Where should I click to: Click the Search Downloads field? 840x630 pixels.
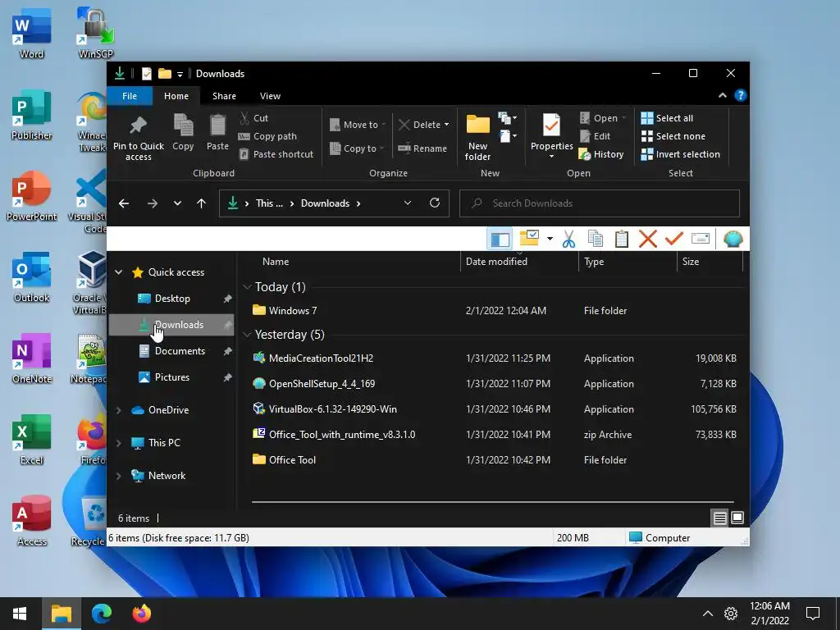pos(600,203)
